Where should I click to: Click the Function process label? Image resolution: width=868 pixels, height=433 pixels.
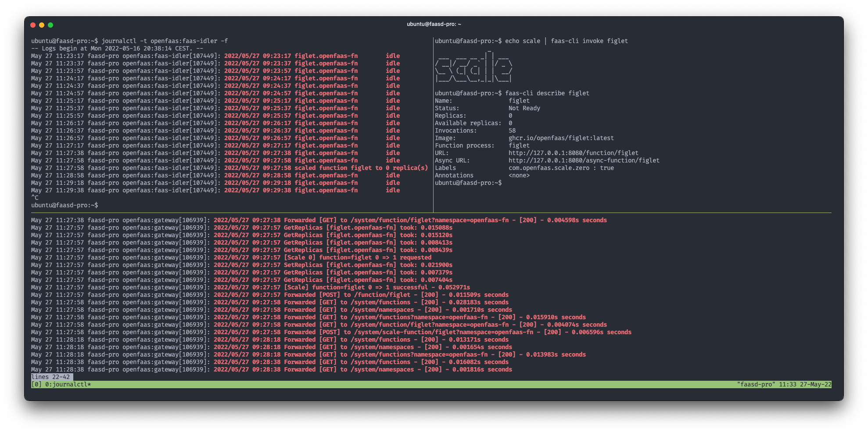pos(465,145)
